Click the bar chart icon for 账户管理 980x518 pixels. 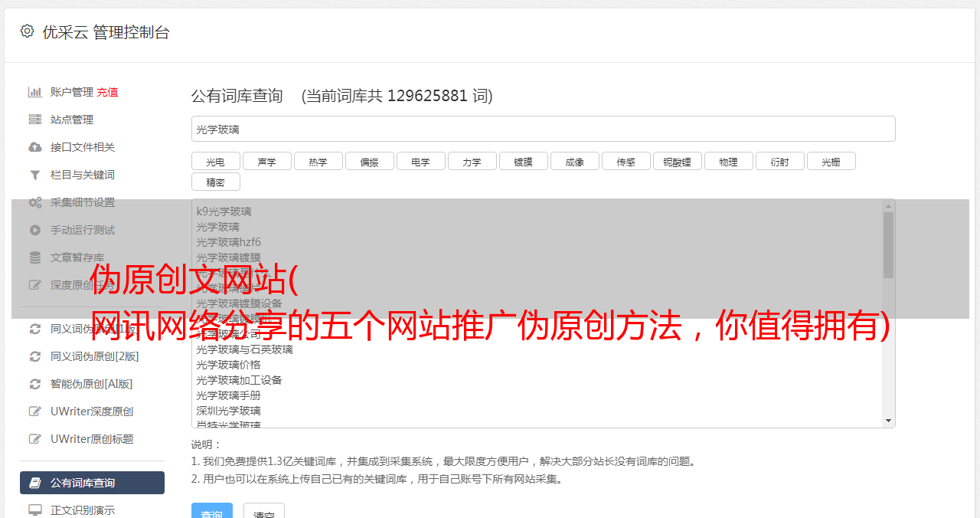pyautogui.click(x=35, y=92)
